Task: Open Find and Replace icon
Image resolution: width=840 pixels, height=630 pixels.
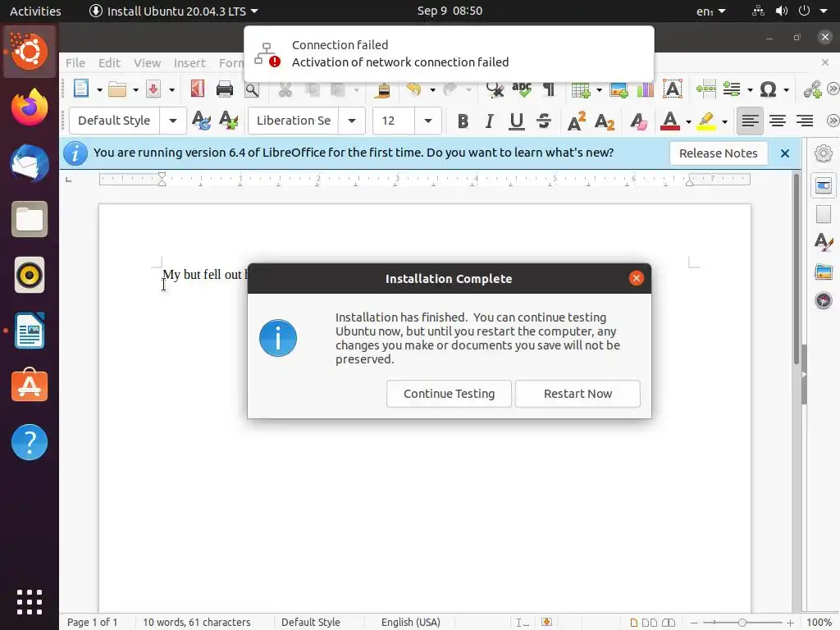Action: [x=495, y=89]
